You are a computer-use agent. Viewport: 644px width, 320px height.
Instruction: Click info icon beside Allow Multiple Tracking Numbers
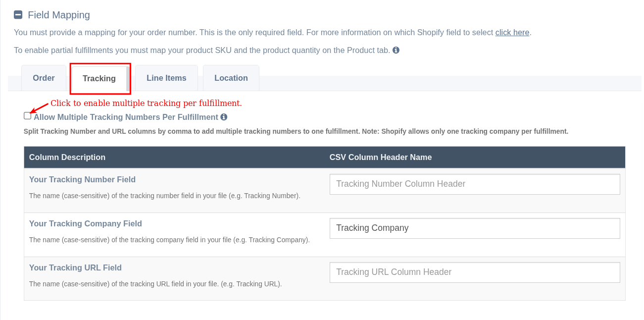pyautogui.click(x=224, y=117)
